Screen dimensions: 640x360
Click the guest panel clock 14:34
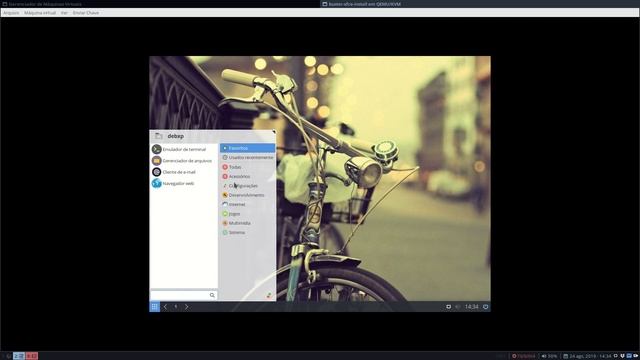point(471,307)
